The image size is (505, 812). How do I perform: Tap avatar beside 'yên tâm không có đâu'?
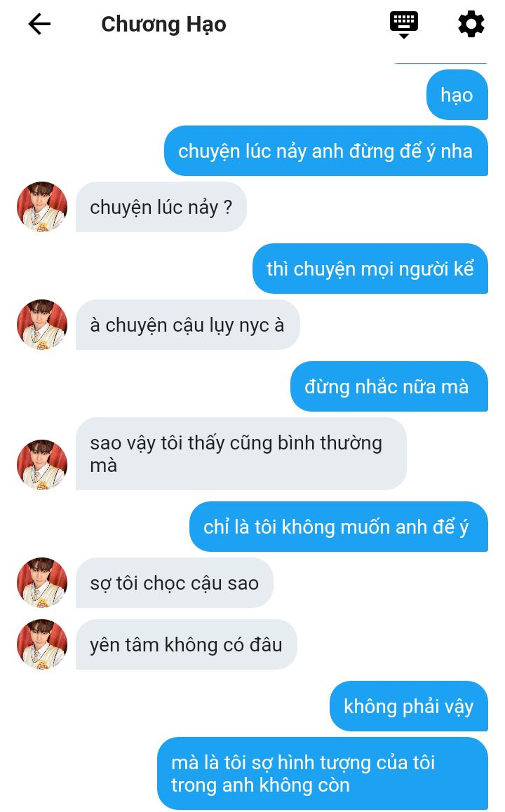tap(42, 644)
